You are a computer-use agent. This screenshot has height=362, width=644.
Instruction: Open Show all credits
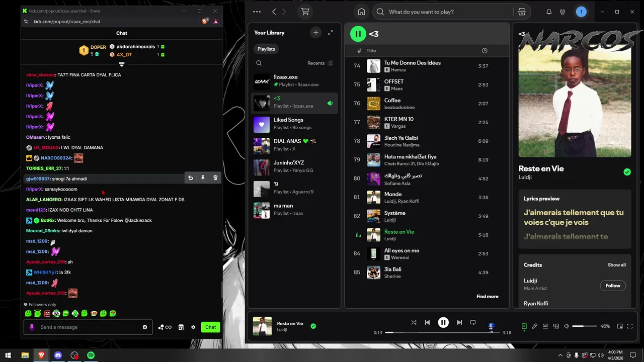[x=616, y=265]
